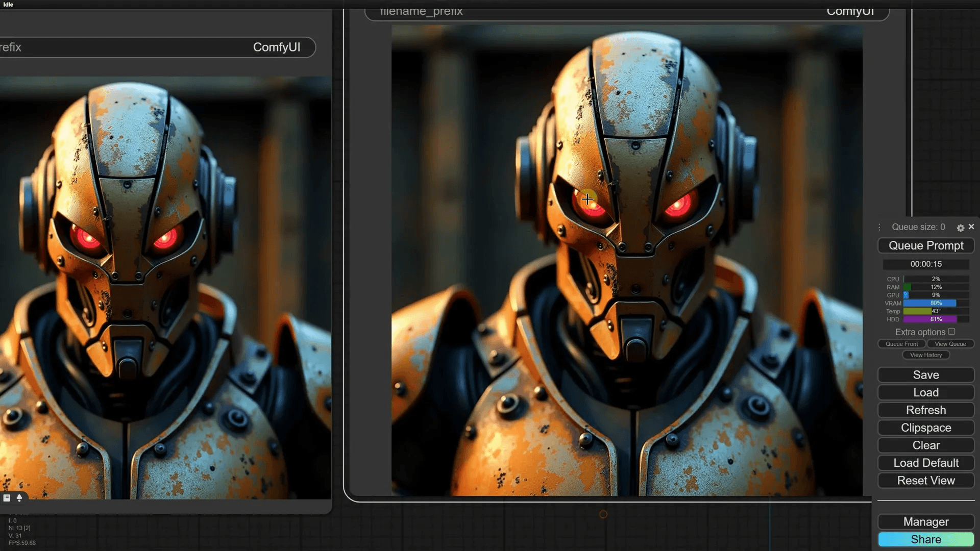Load a workflow file
Image resolution: width=980 pixels, height=551 pixels.
pyautogui.click(x=926, y=392)
